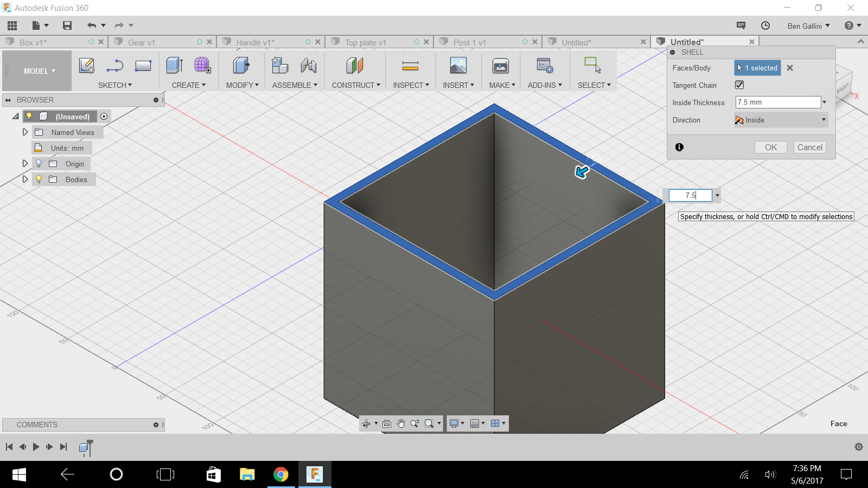Click the Select tool icon
Viewport: 868px width, 488px height.
[x=592, y=65]
